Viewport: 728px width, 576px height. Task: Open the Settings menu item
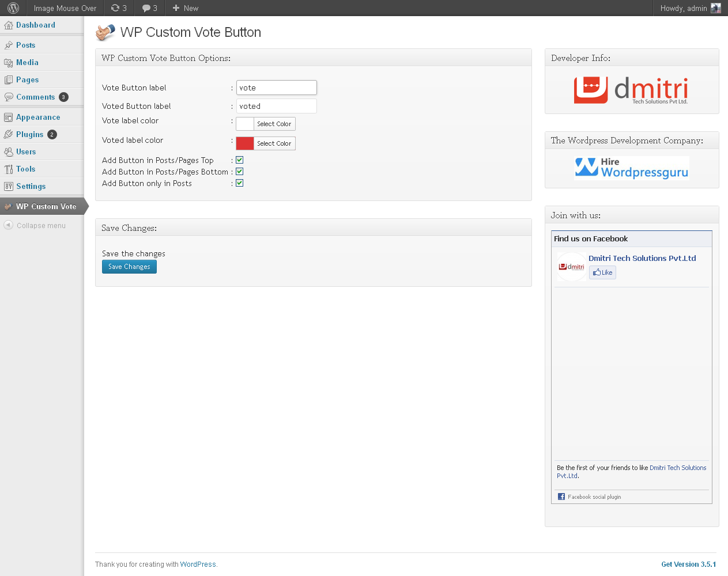click(31, 186)
